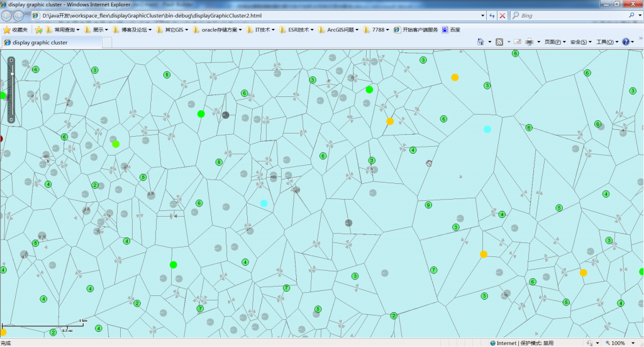Click the RSS feeds icon
The height and width of the screenshot is (347, 644).
tap(499, 42)
